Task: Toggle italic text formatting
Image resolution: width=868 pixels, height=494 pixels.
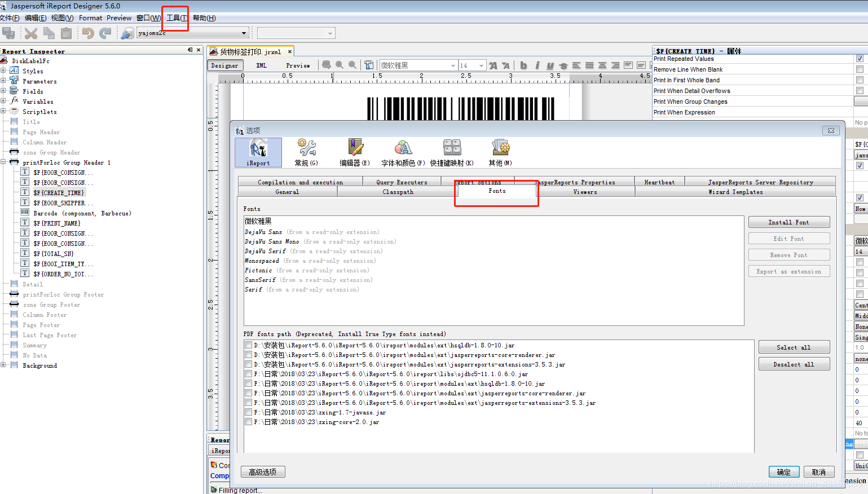Action: [537, 65]
